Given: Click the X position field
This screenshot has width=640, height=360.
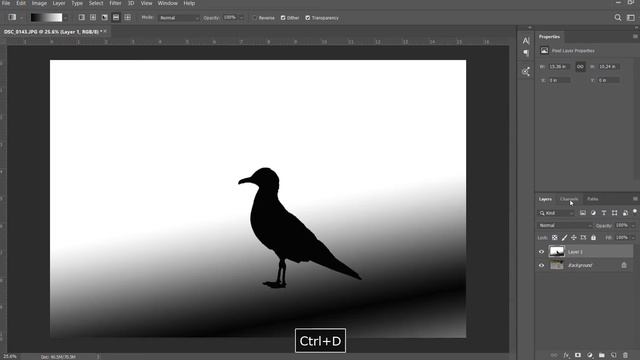Looking at the screenshot, I should coord(559,80).
